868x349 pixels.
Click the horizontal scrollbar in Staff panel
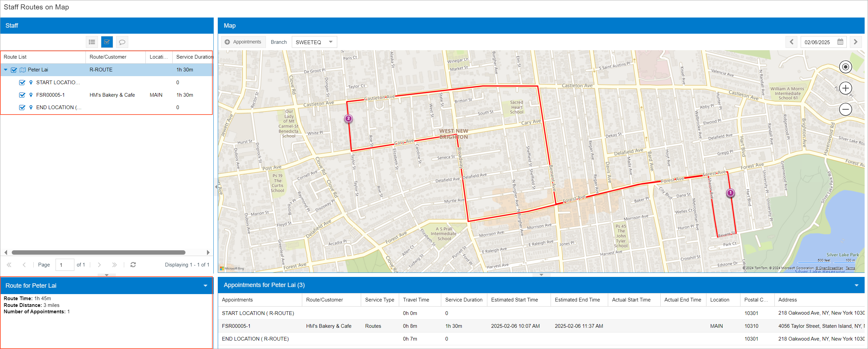(98, 253)
